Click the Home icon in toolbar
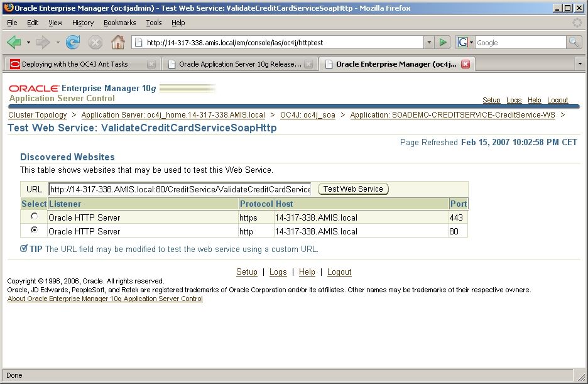This screenshot has height=384, width=588. pos(117,42)
